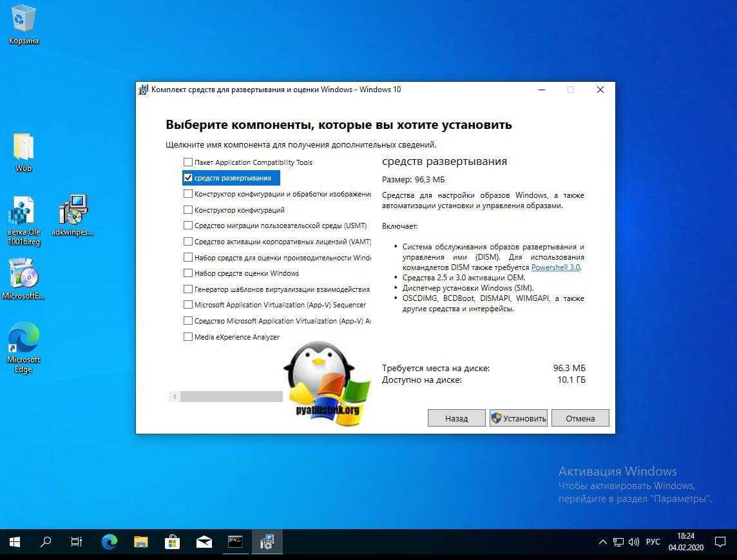Click the horizontal scrollbar thumb

(231, 396)
